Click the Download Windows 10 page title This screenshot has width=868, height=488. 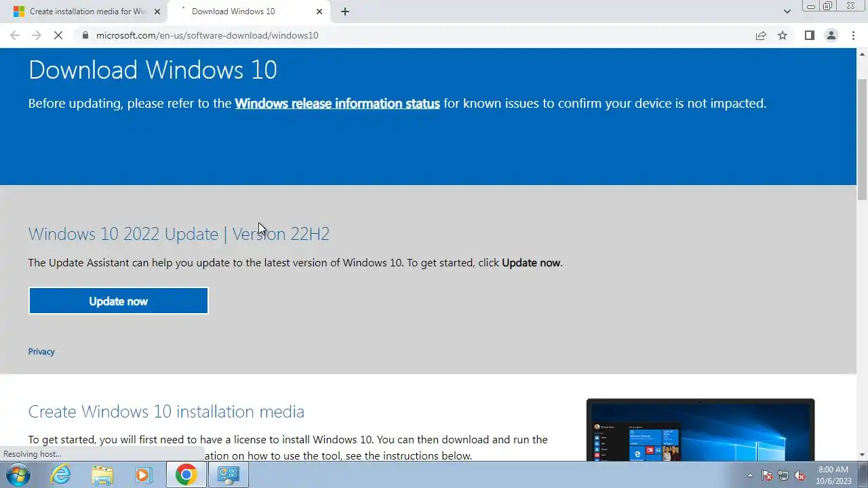coord(153,70)
